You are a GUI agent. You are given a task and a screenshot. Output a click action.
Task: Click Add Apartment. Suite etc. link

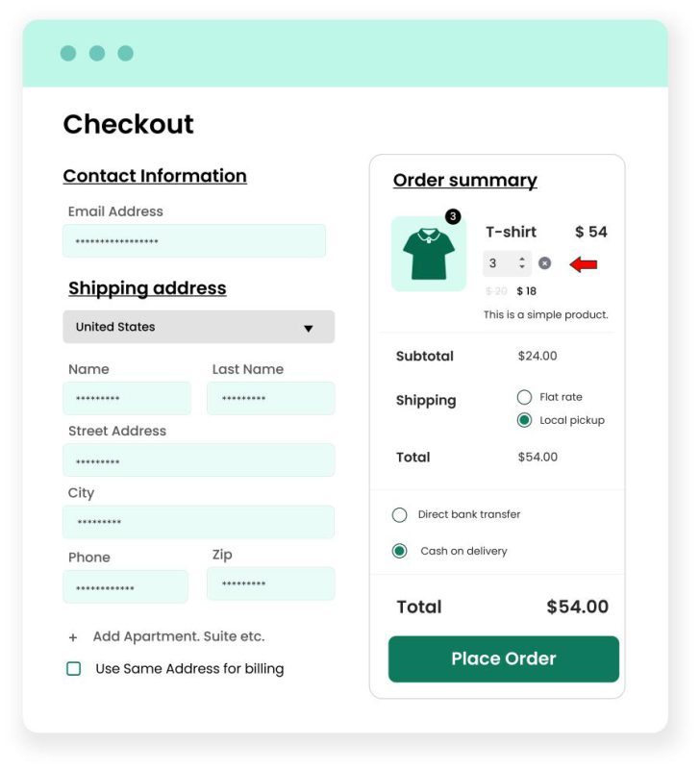(x=178, y=636)
